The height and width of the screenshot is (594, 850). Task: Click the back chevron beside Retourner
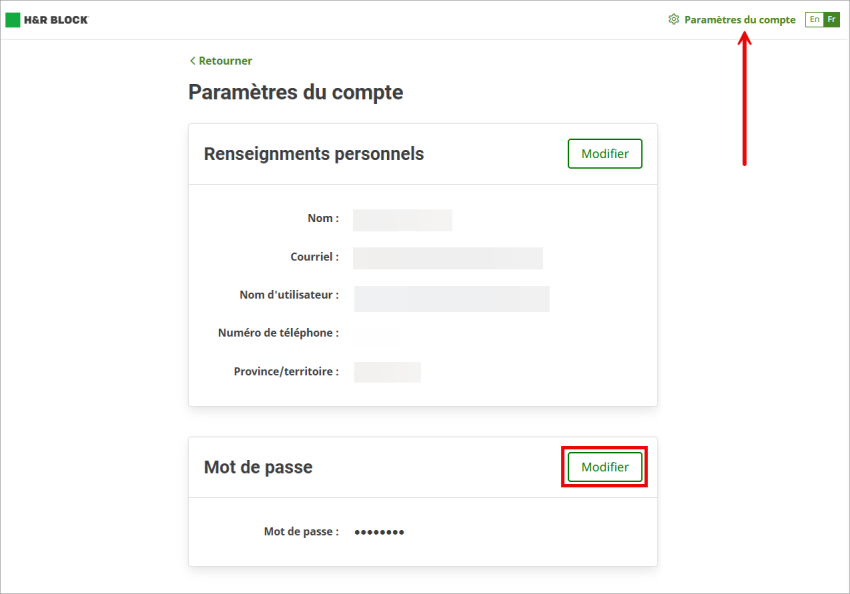[x=192, y=61]
